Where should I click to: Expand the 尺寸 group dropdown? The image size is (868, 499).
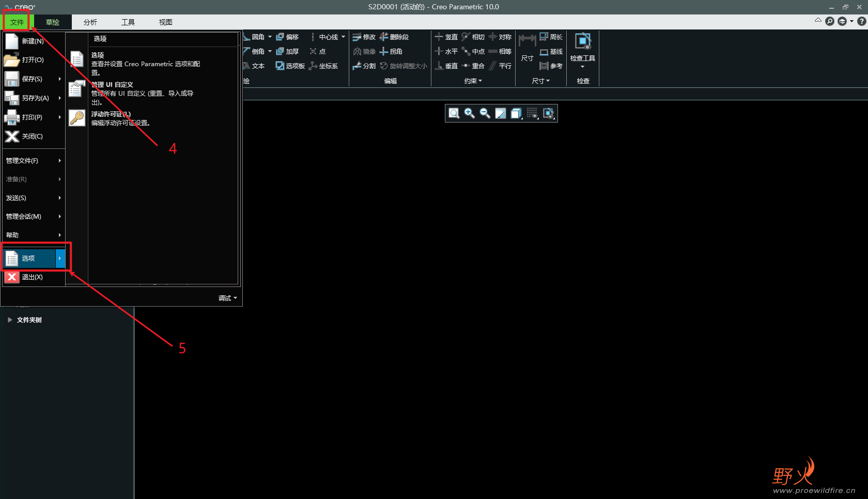tap(541, 81)
